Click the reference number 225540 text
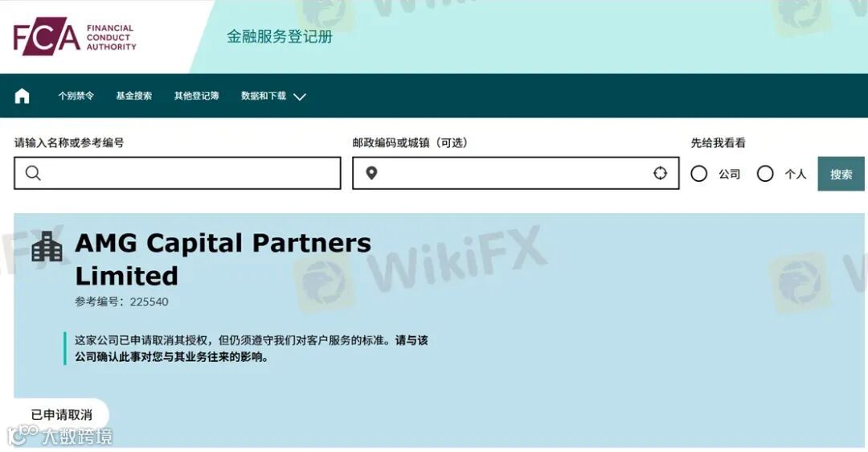 click(x=149, y=302)
